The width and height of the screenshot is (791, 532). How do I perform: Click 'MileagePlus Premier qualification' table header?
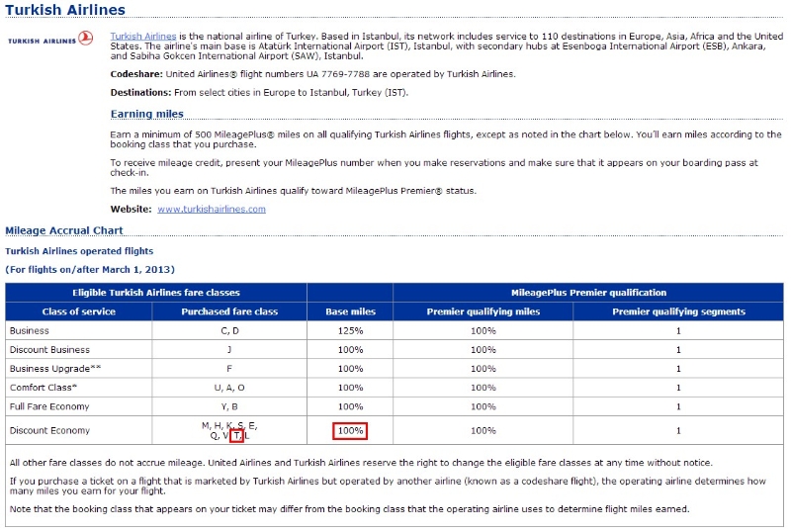coord(588,293)
